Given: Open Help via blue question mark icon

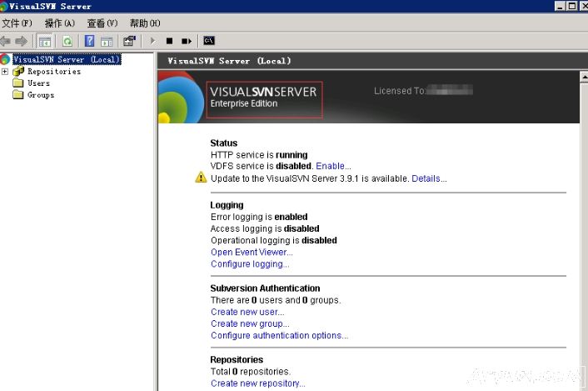Looking at the screenshot, I should (x=90, y=41).
